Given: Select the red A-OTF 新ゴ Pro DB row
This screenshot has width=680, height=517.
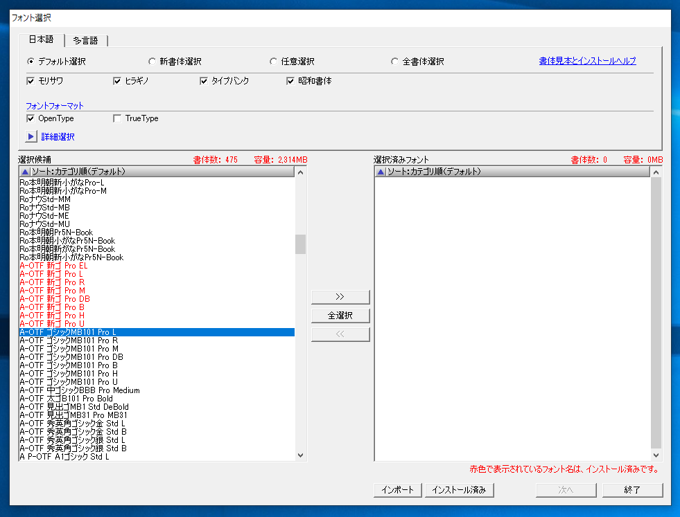Looking at the screenshot, I should 157,299.
